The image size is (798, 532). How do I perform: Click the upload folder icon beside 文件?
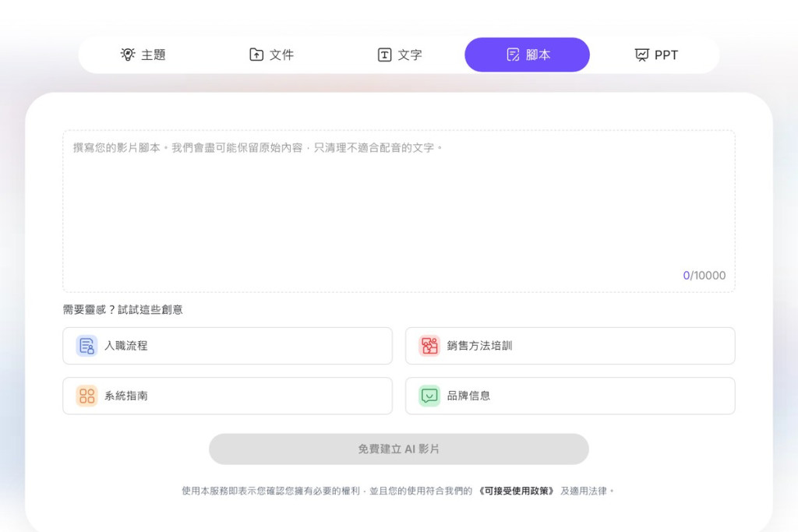point(256,55)
